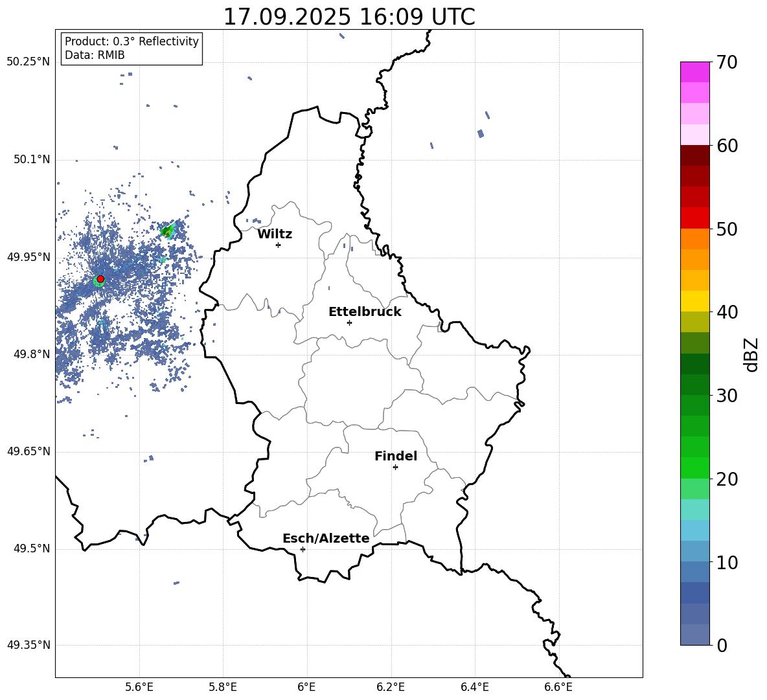Viewport: 767px width, 700px height.
Task: Click the latitude label 50.1°N
Action: point(32,160)
